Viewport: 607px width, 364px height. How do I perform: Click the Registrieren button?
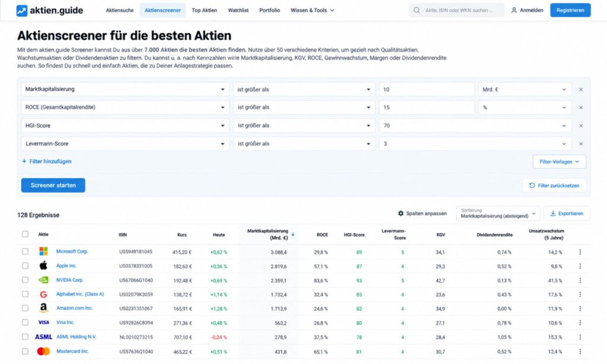tap(570, 11)
